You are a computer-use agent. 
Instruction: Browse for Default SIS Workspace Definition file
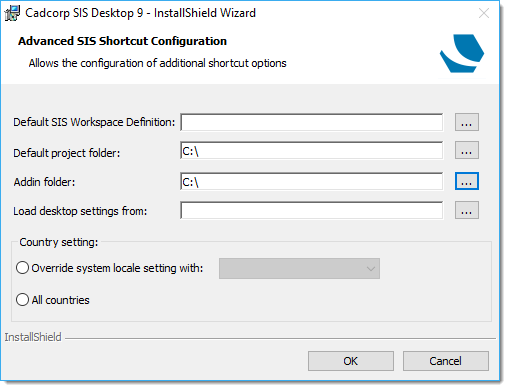pyautogui.click(x=467, y=122)
